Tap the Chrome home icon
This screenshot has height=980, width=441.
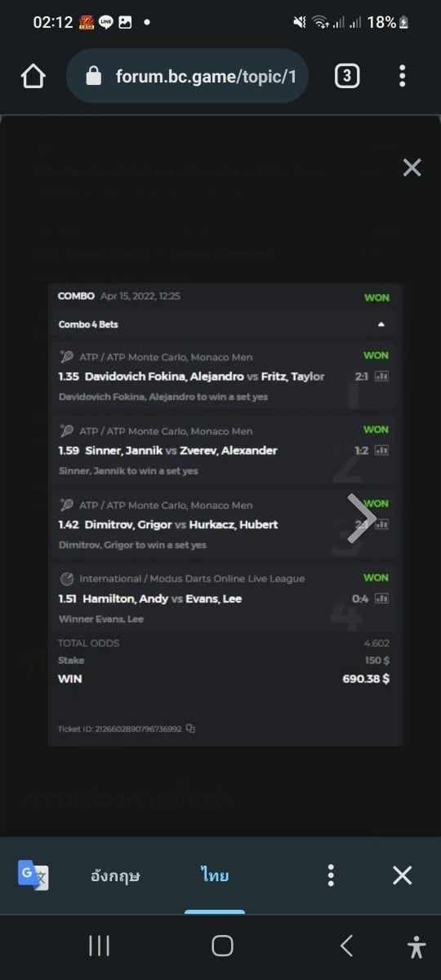pyautogui.click(x=33, y=76)
